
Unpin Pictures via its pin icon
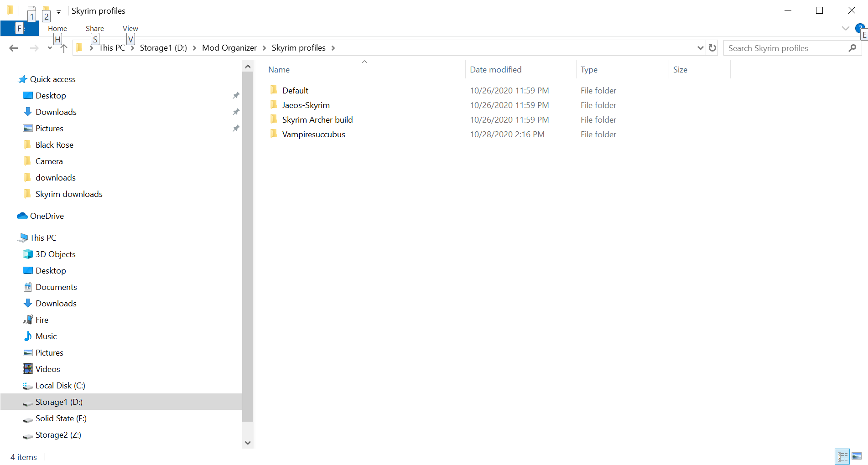[x=236, y=128]
